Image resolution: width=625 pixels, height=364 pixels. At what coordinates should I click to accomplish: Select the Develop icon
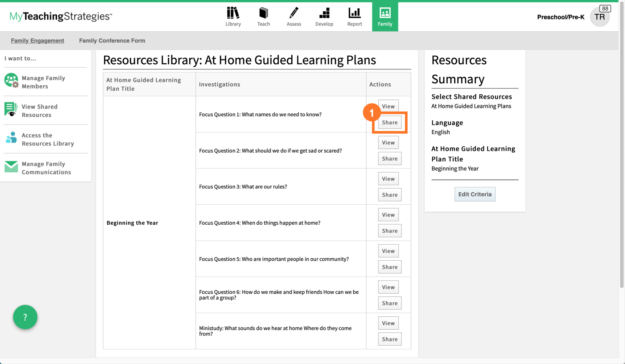coord(324,16)
